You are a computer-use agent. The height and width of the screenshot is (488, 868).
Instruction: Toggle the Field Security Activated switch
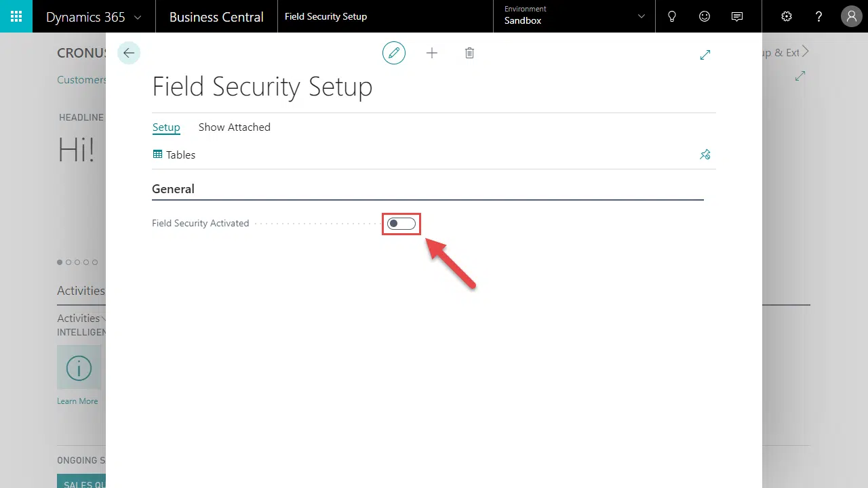pyautogui.click(x=401, y=224)
